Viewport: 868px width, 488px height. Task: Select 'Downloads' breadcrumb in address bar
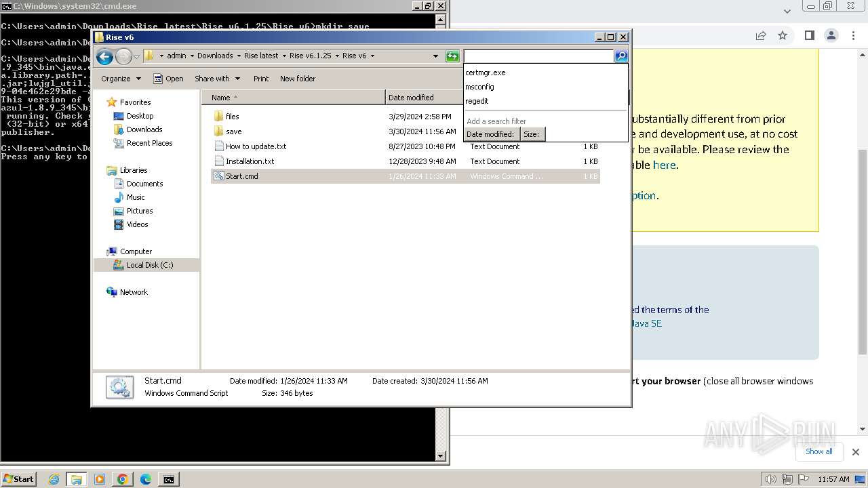(215, 56)
